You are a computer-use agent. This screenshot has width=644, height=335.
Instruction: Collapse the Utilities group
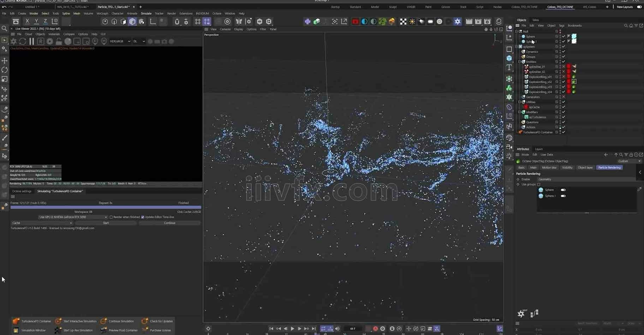[519, 102]
